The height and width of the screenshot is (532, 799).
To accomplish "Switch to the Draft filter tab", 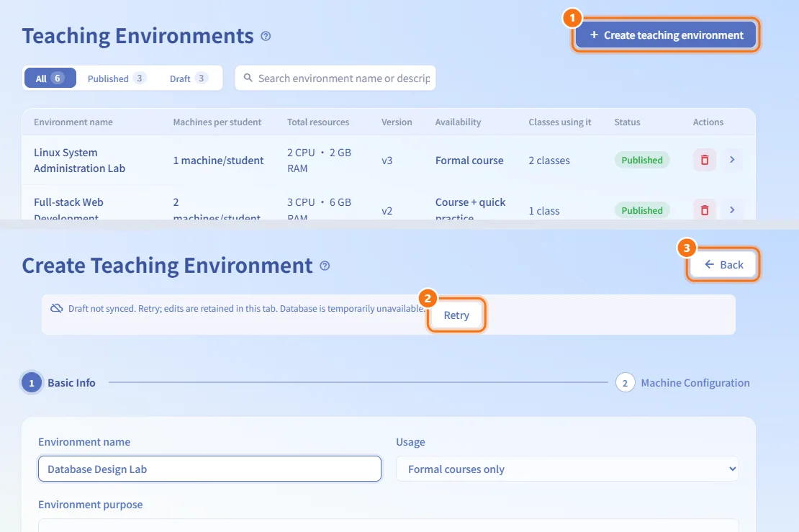I will coord(189,78).
